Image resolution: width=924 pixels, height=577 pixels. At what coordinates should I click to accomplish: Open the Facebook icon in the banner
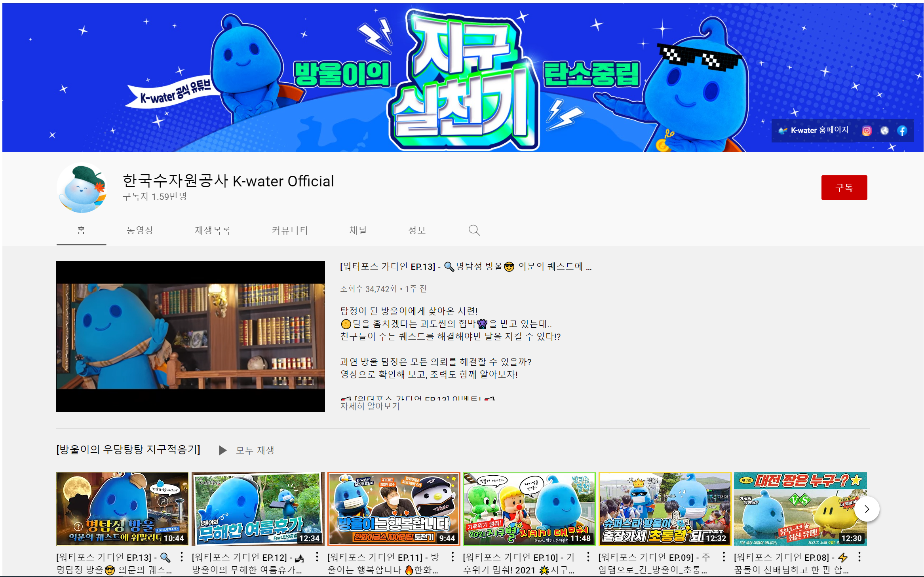click(x=902, y=131)
